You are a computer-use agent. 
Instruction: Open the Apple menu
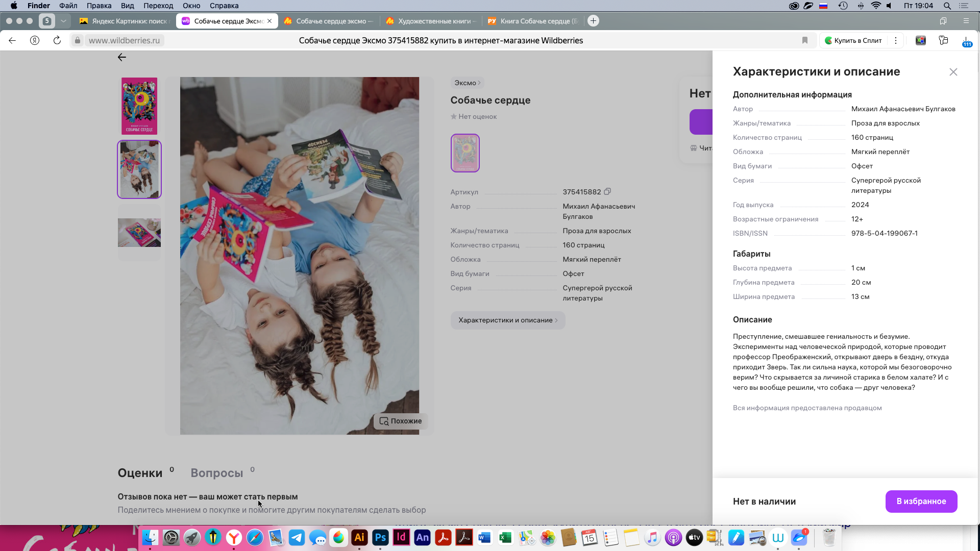click(14, 6)
